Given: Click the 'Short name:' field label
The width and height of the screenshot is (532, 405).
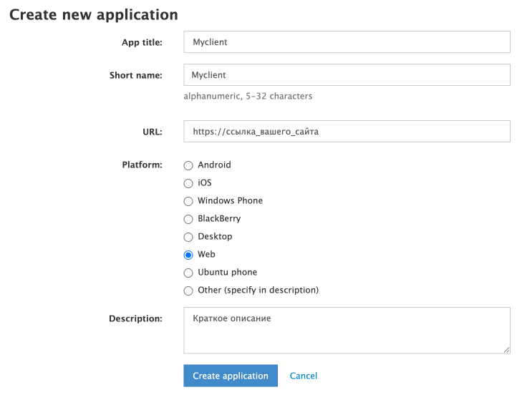Looking at the screenshot, I should pos(136,75).
